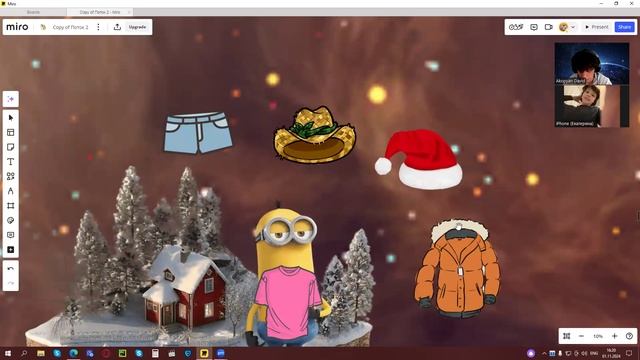Expand the collaborator avatar dropdown

[x=573, y=27]
